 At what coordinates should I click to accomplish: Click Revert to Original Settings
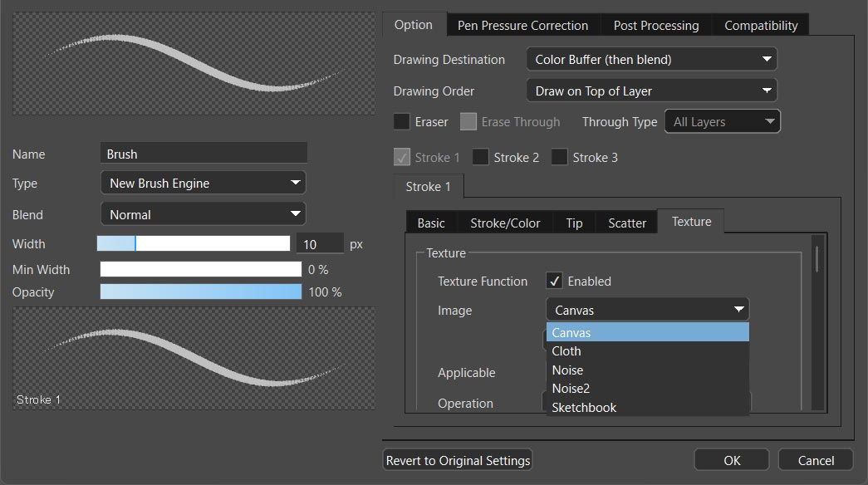pyautogui.click(x=457, y=459)
